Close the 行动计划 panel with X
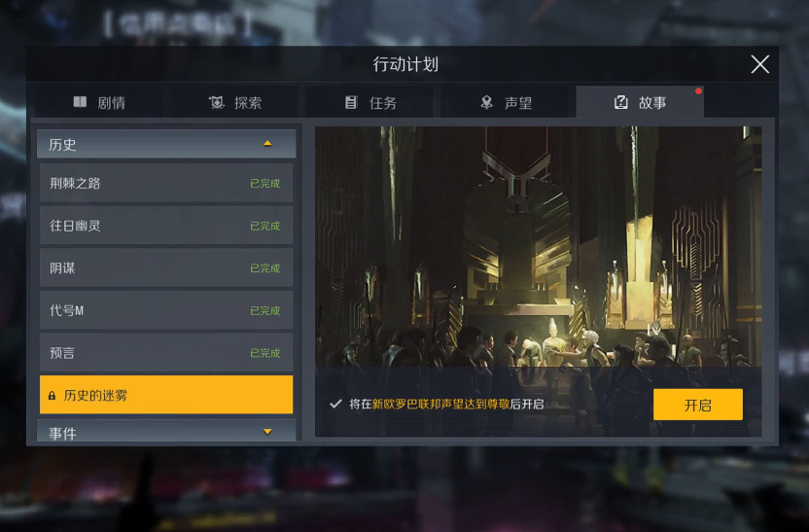The image size is (809, 532). pyautogui.click(x=760, y=64)
